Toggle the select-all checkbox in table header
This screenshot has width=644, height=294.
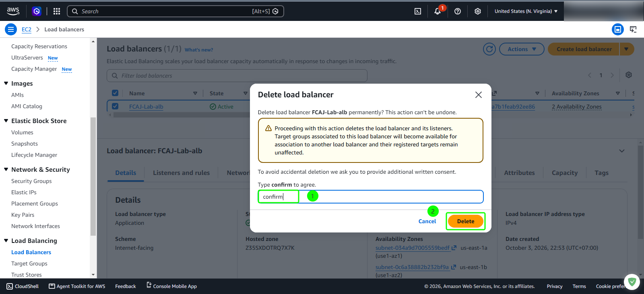pos(115,93)
